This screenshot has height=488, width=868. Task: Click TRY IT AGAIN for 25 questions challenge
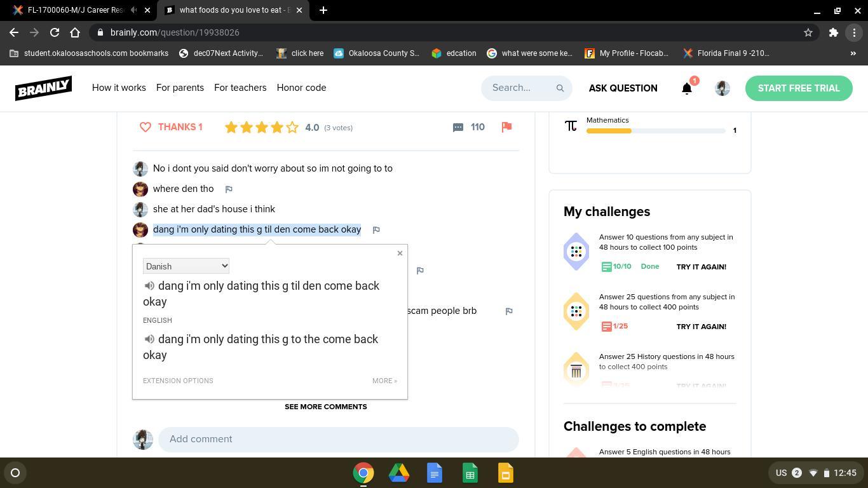point(701,327)
